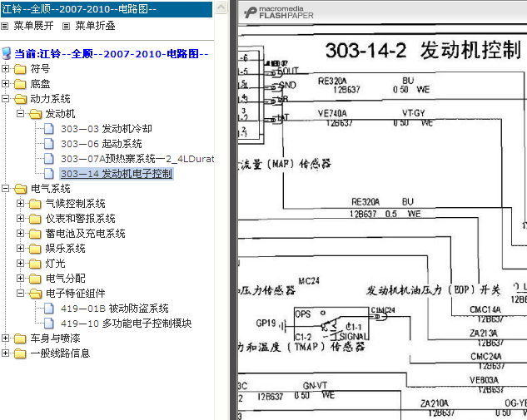527x420 pixels.
Task: Select the 符号 folder label
Action: tap(40, 69)
